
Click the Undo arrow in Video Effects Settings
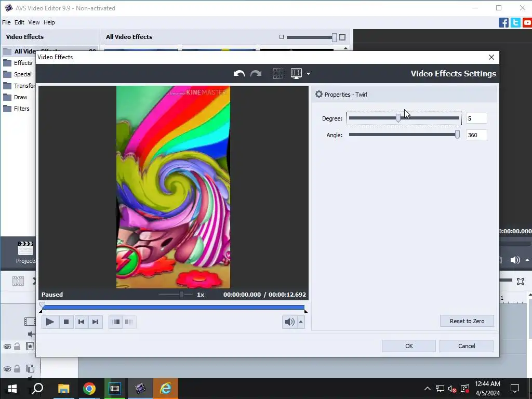(x=239, y=74)
